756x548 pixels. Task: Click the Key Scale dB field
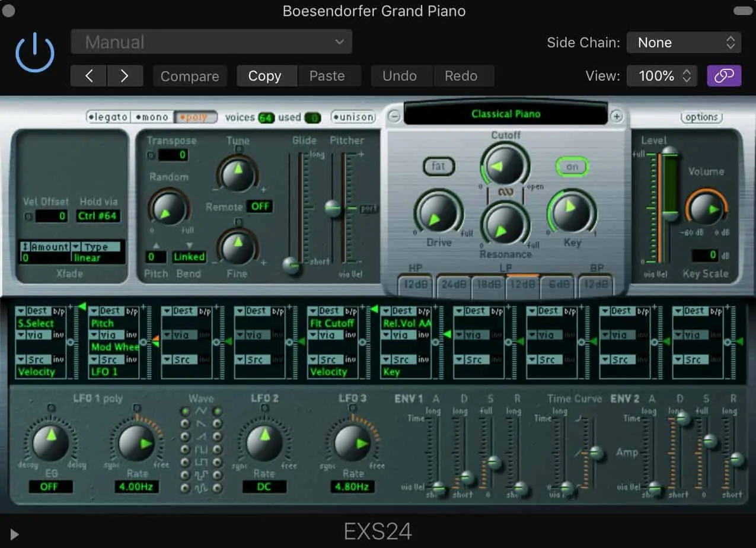705,256
